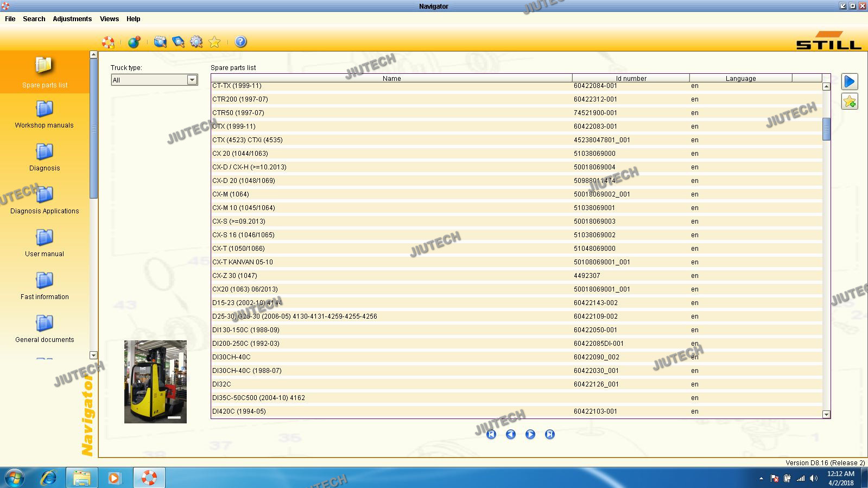This screenshot has width=868, height=488.
Task: Add to favorites star-plus button
Action: click(850, 102)
